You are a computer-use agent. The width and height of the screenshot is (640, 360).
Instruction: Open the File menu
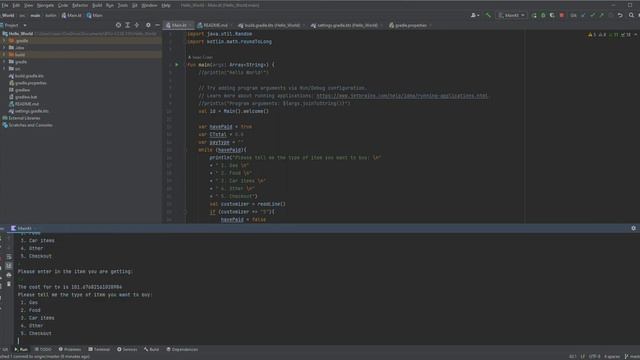pyautogui.click(x=5, y=5)
